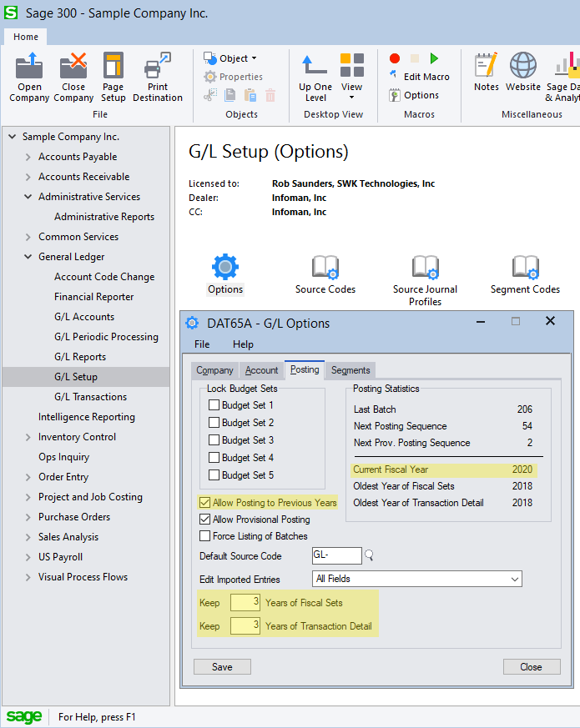Enable Force Listing of Batches
The height and width of the screenshot is (728, 580).
pos(204,536)
